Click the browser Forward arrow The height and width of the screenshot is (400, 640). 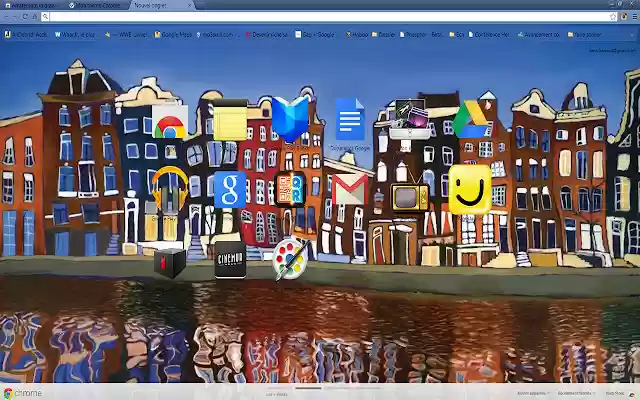coord(16,17)
